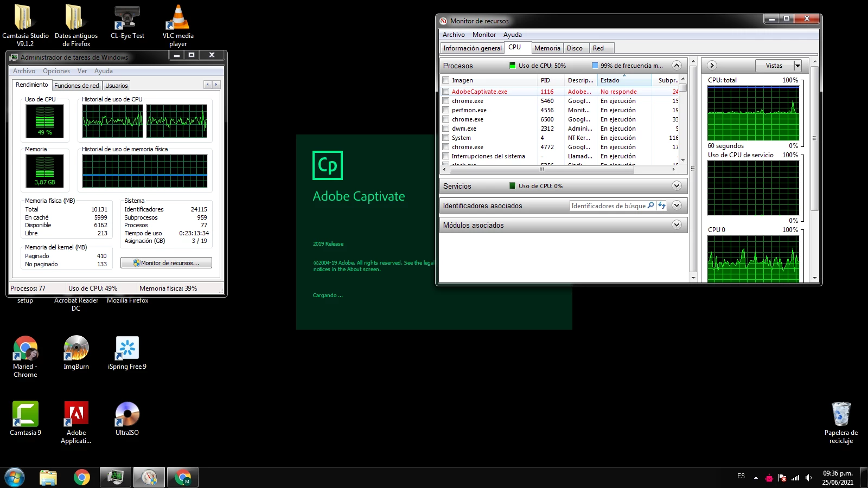
Task: Sort processes by the Estado column header
Action: click(x=624, y=80)
